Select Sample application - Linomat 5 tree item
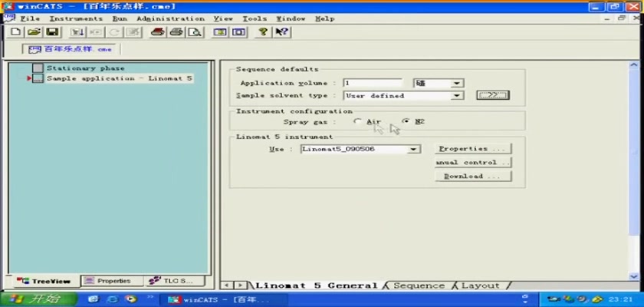This screenshot has height=307, width=644. (x=119, y=78)
